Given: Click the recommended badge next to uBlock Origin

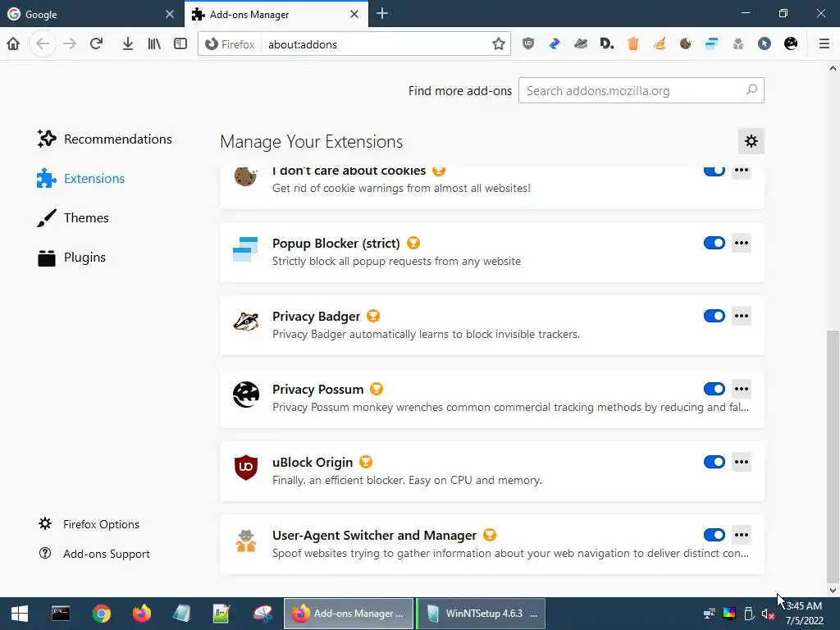Looking at the screenshot, I should tap(366, 462).
